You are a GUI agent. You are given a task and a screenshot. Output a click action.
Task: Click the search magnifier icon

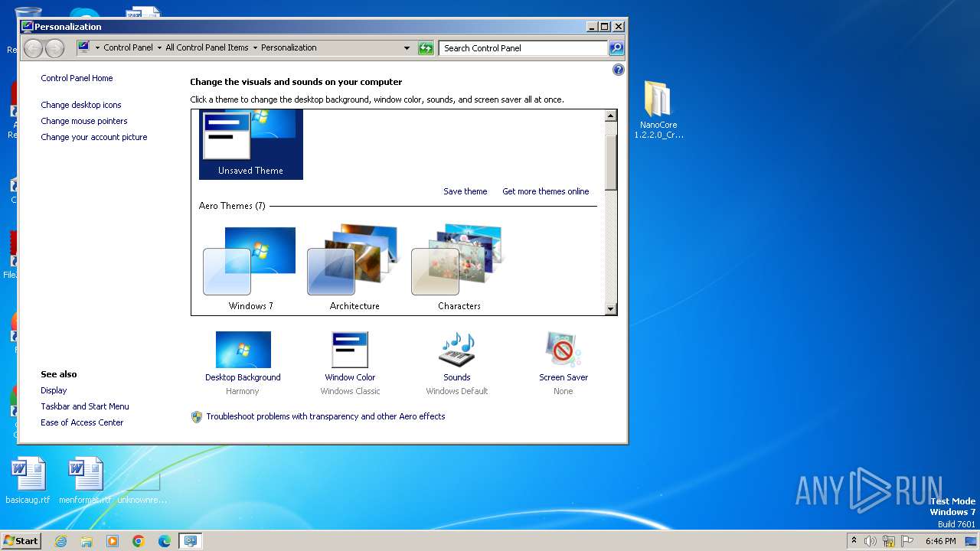(x=616, y=48)
